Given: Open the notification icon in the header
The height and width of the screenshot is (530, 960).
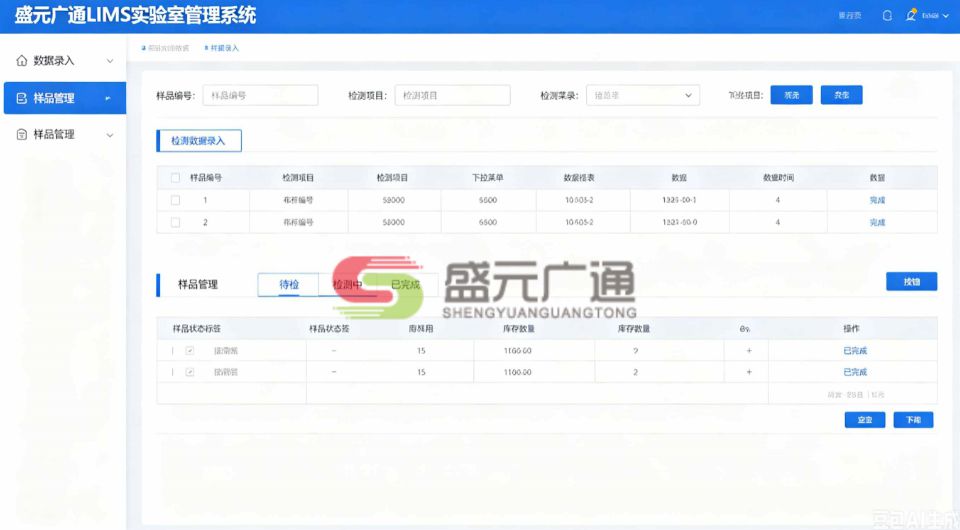Looking at the screenshot, I should pyautogui.click(x=887, y=16).
